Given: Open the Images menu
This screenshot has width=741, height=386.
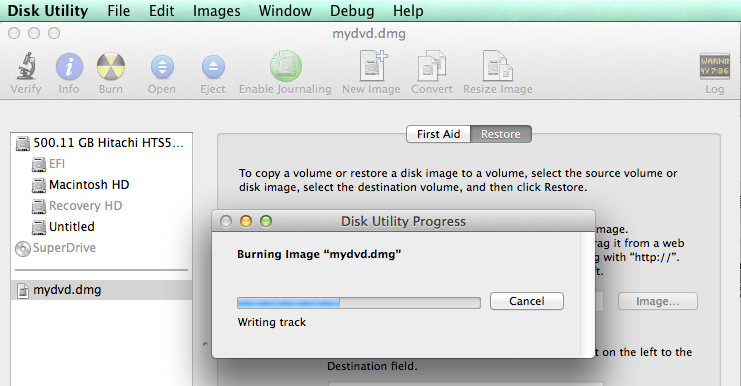Looking at the screenshot, I should tap(216, 10).
